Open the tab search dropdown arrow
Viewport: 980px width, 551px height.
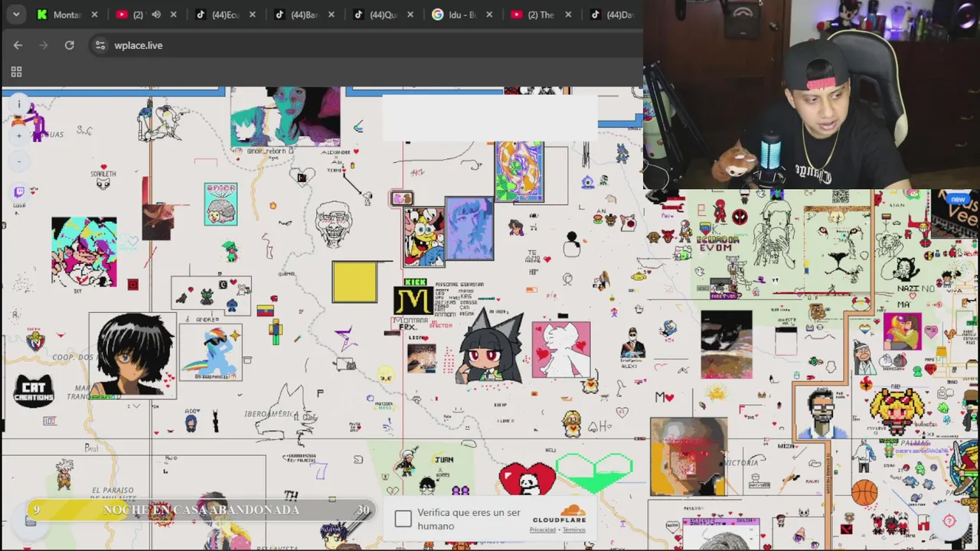click(x=15, y=15)
